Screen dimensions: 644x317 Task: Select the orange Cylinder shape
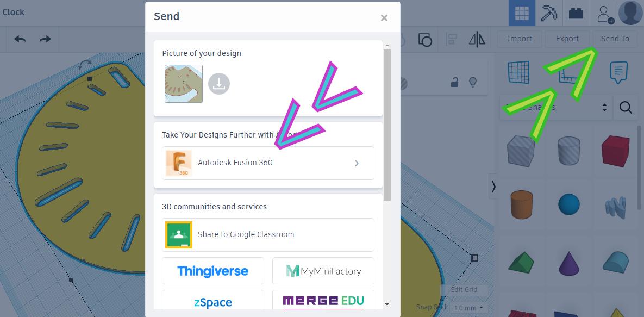[521, 204]
